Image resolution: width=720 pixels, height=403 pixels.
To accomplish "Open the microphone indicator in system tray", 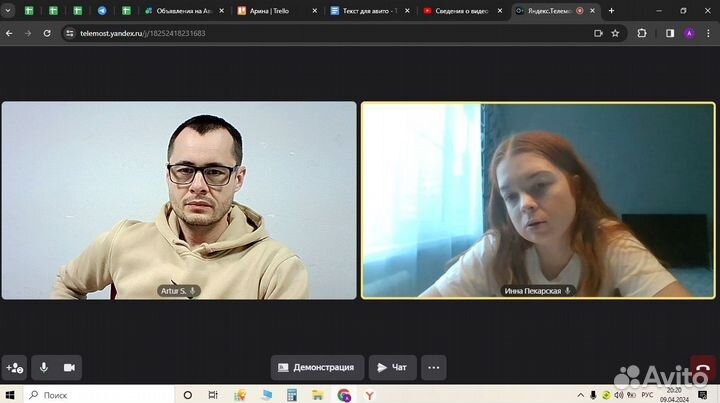I will pos(593,395).
